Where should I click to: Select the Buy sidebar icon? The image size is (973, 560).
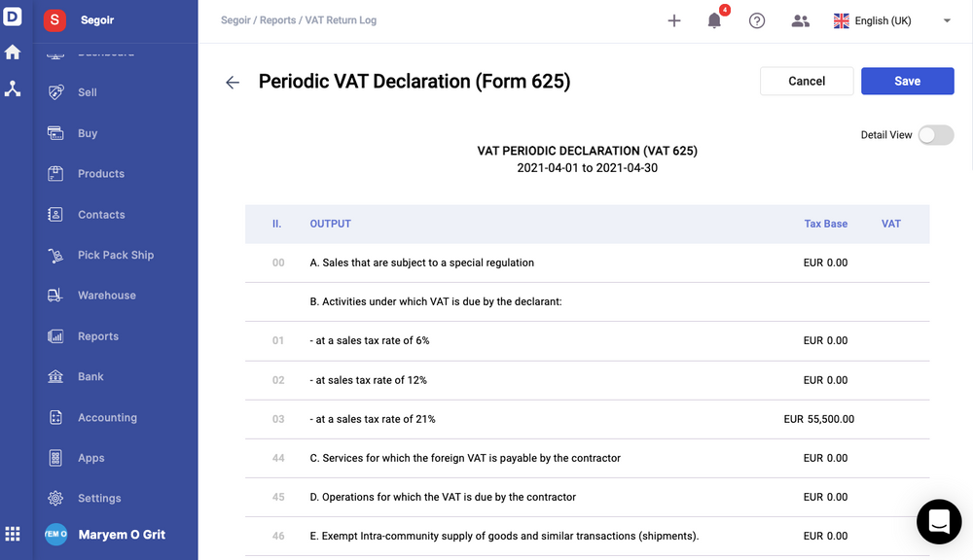(86, 133)
